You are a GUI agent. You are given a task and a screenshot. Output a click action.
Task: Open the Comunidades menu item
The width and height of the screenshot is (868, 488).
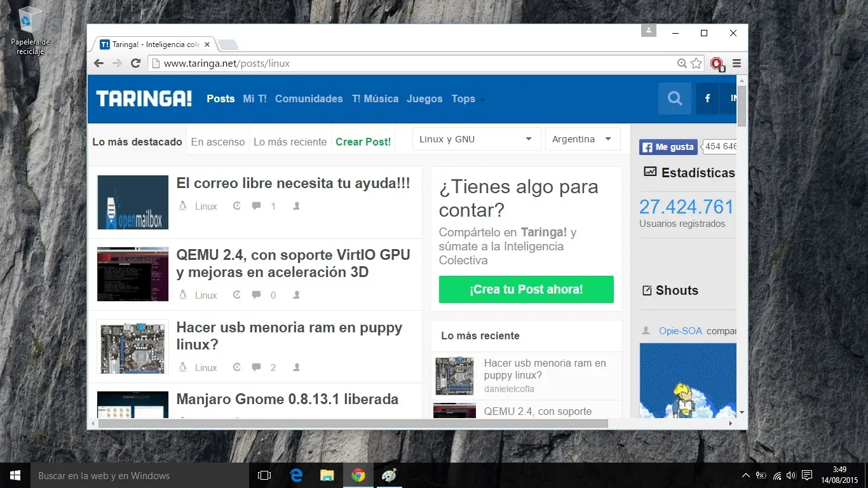309,98
